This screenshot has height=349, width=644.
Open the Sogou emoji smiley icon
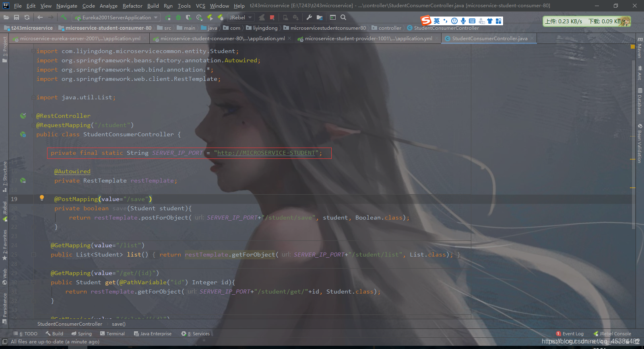tap(454, 21)
